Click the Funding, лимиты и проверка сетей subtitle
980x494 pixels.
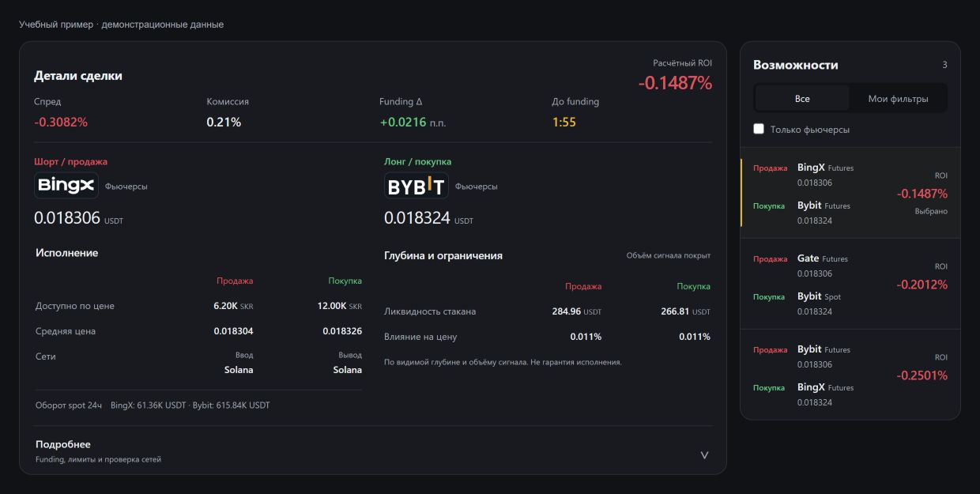click(98, 459)
